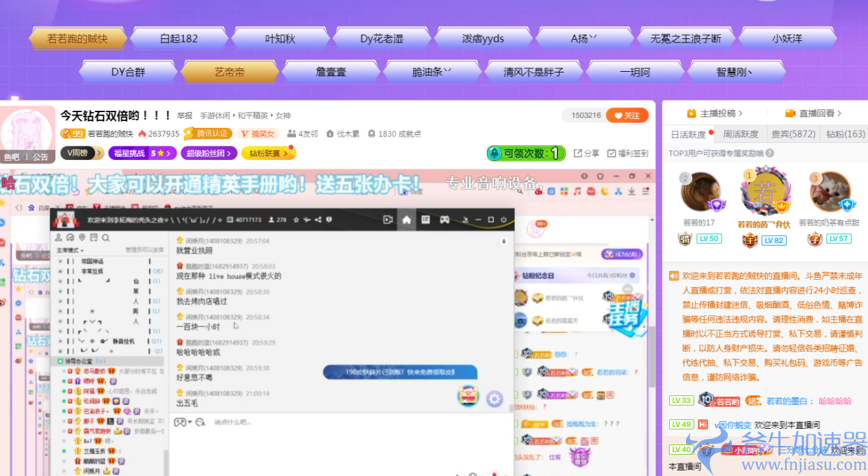The width and height of the screenshot is (868, 476).
Task: Click the YY channel shield info icon
Action: click(329, 220)
